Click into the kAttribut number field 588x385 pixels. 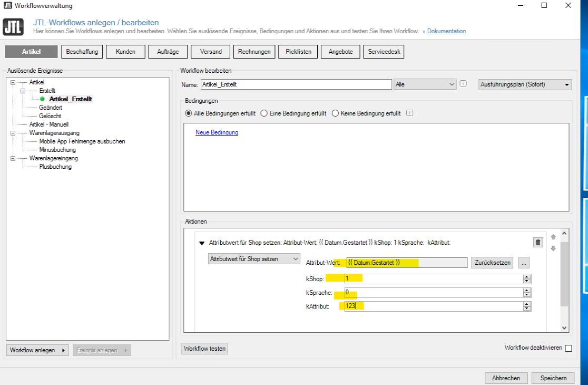point(434,306)
